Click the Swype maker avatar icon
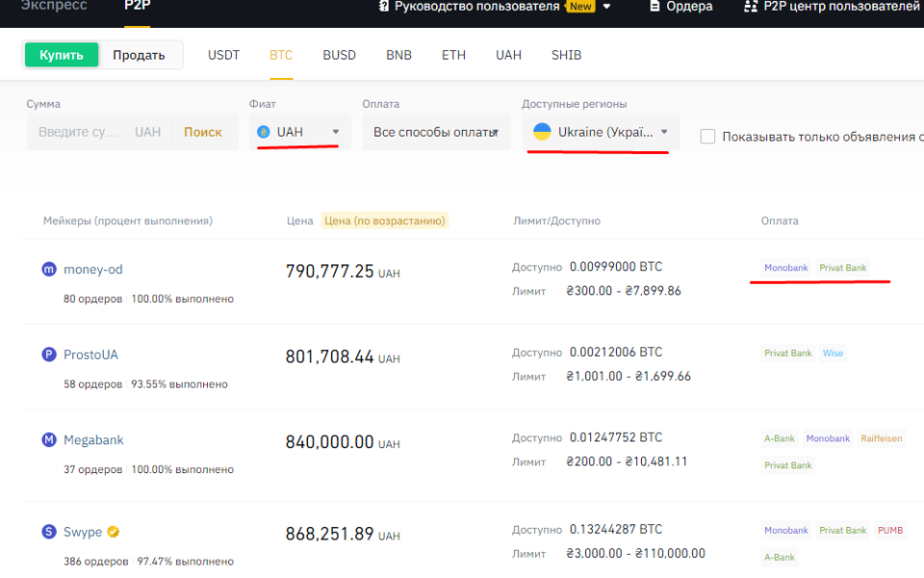The image size is (924, 578). coord(49,532)
